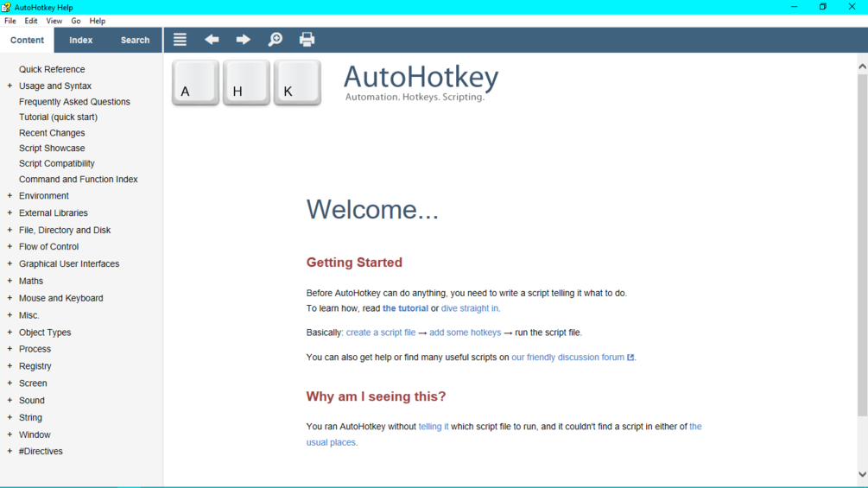The height and width of the screenshot is (488, 868).
Task: Open Command and Function Index topic
Action: coord(79,180)
